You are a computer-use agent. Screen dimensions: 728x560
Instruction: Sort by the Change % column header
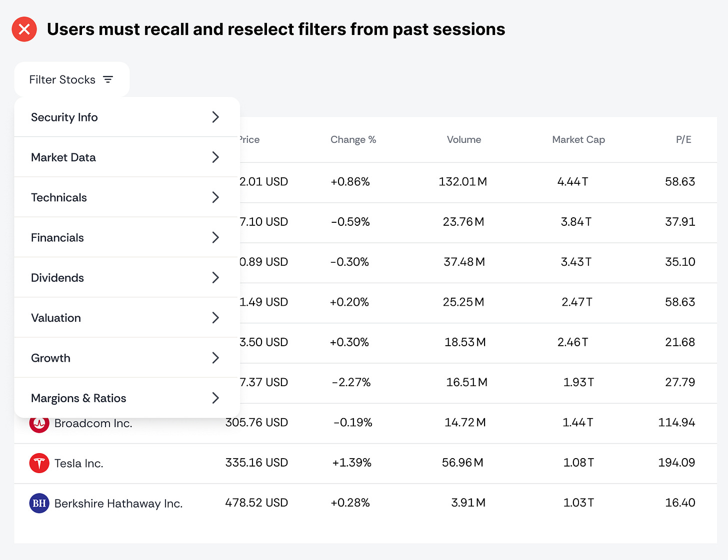(x=353, y=140)
